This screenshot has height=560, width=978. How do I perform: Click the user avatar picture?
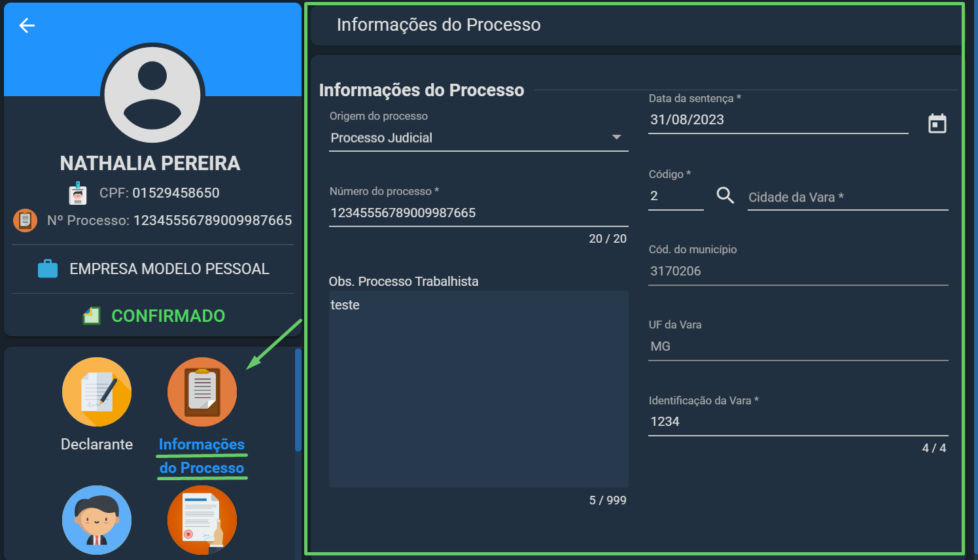[x=152, y=95]
